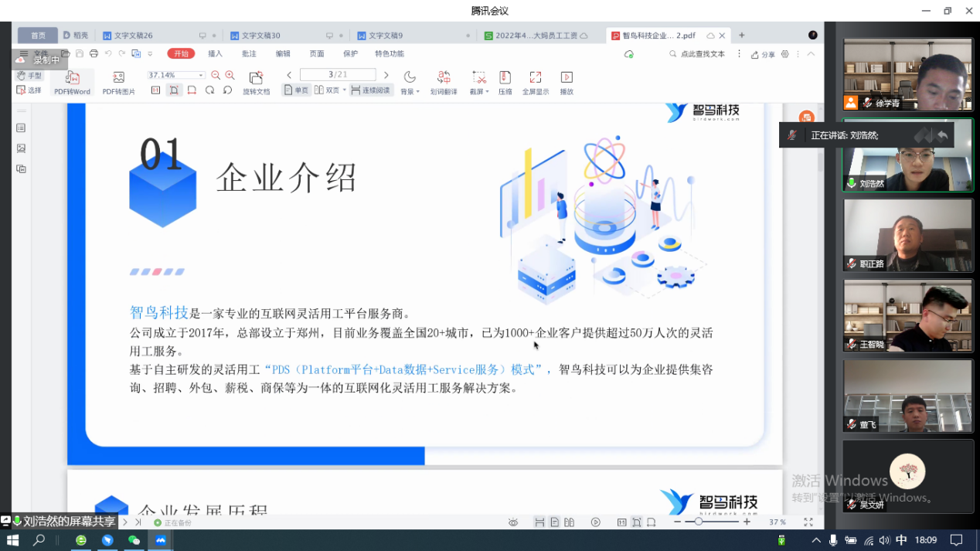This screenshot has height=551, width=980.
Task: Click the 首页 home tab
Action: point(38,36)
